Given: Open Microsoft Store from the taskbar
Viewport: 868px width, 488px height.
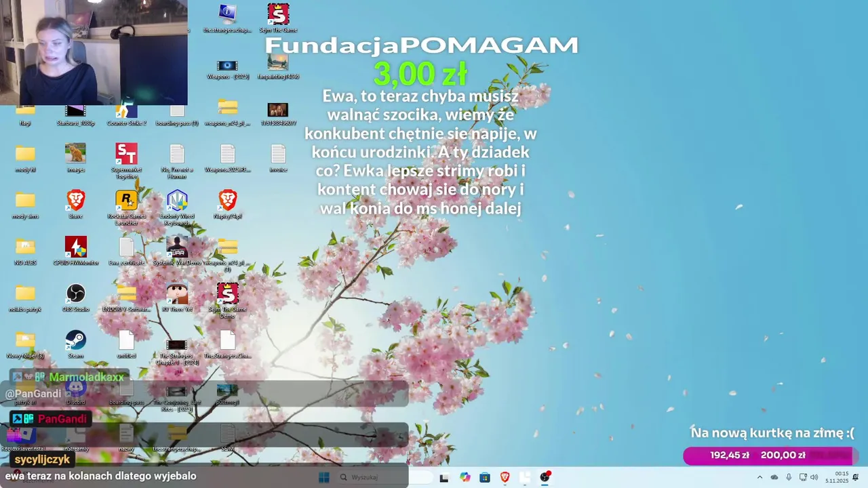Looking at the screenshot, I should [485, 477].
